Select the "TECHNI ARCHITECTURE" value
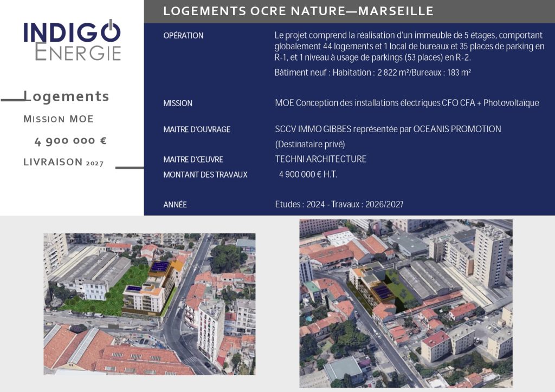The height and width of the screenshot is (392, 555). point(321,159)
